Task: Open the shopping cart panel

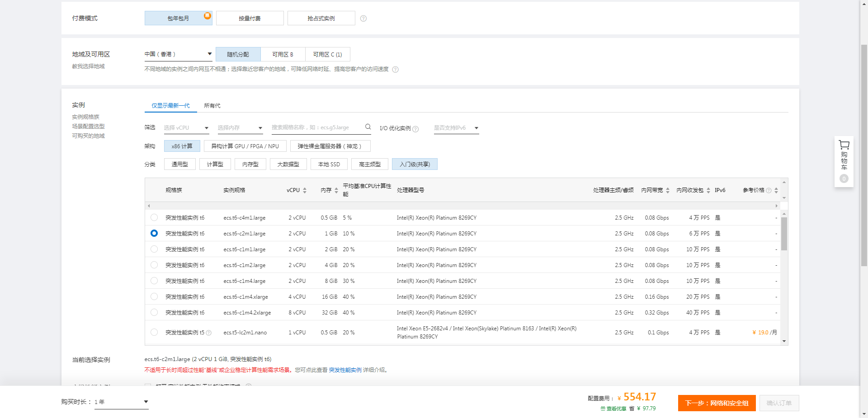Action: point(844,161)
